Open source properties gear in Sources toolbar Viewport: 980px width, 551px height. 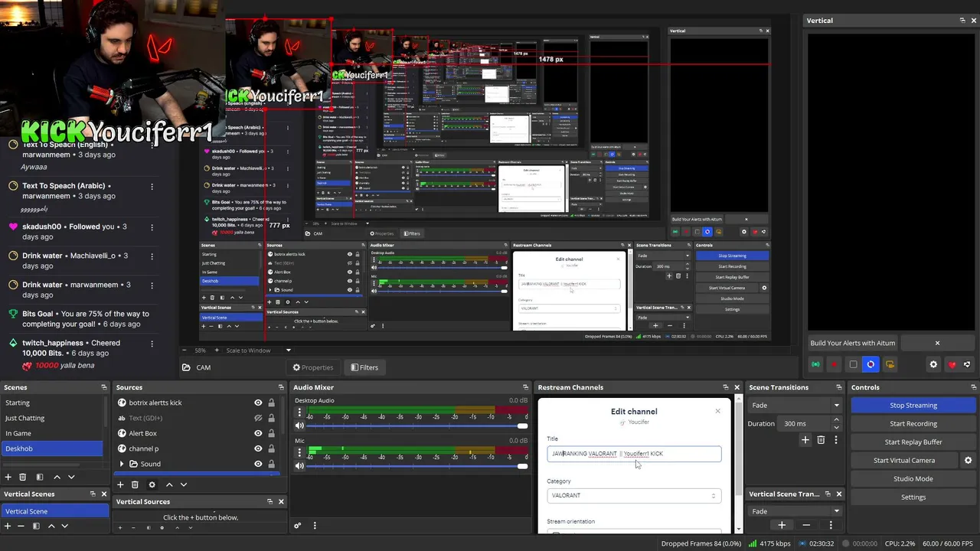(152, 484)
